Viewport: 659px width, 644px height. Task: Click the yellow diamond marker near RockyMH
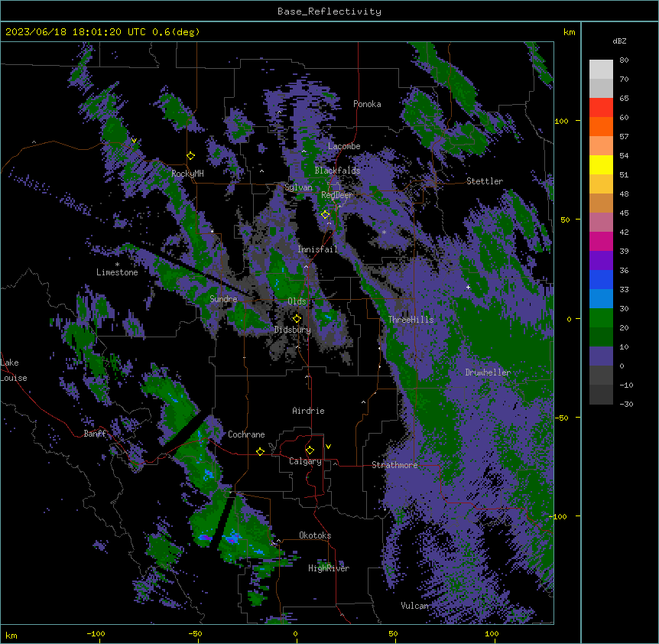(191, 156)
